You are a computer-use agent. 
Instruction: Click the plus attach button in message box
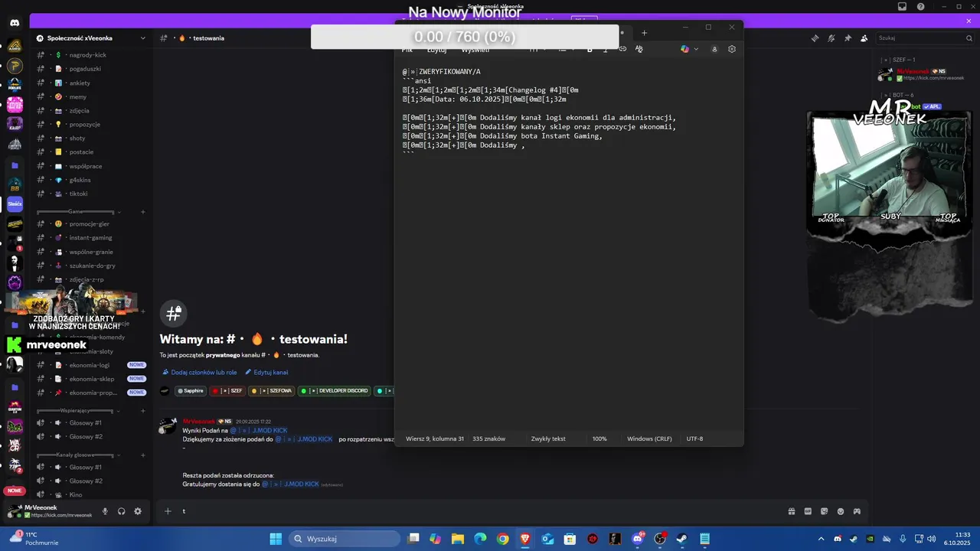(168, 511)
